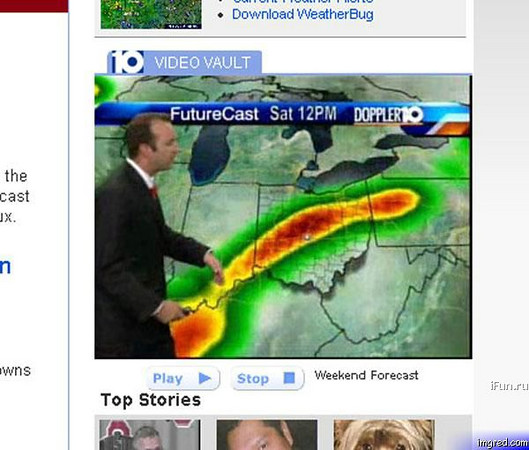Click the Stop button

(267, 378)
